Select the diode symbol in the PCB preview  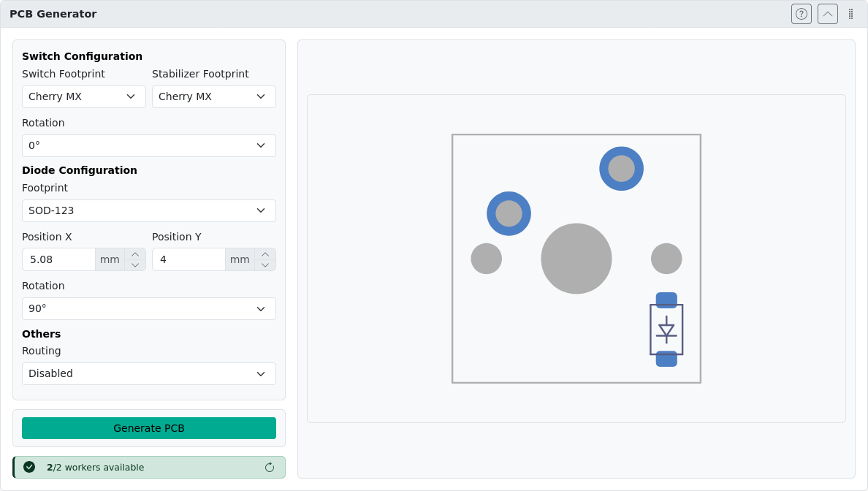(666, 330)
